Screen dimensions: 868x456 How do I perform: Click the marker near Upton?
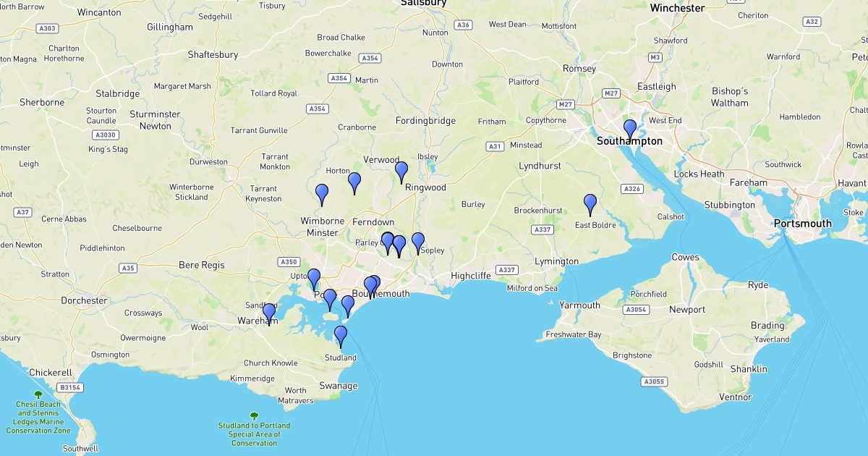coord(314,279)
